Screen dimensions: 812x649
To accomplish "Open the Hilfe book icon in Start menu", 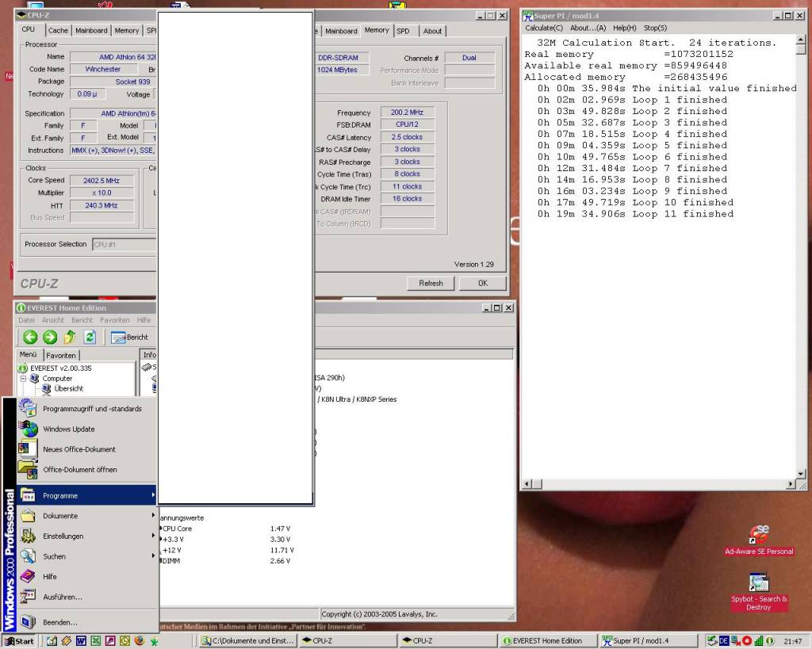I will click(x=28, y=576).
